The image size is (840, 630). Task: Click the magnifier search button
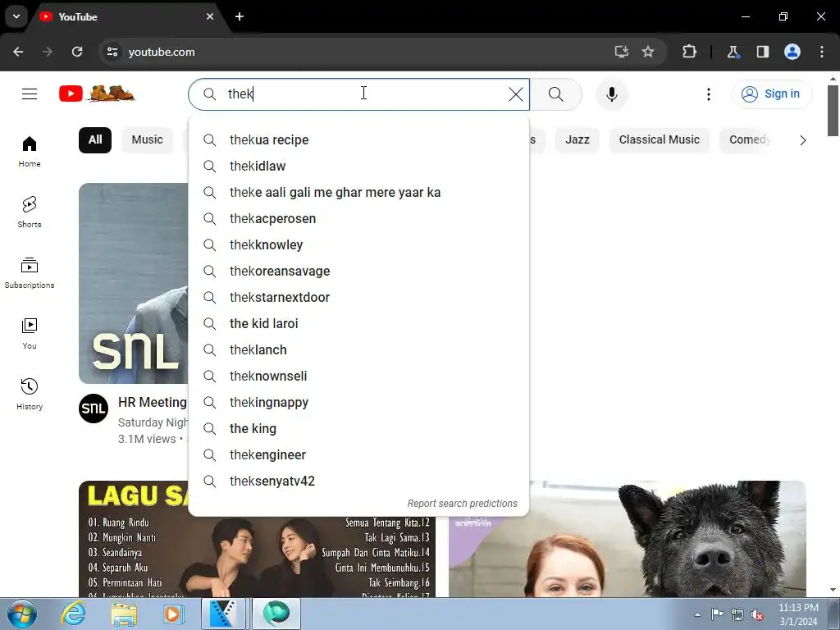556,94
